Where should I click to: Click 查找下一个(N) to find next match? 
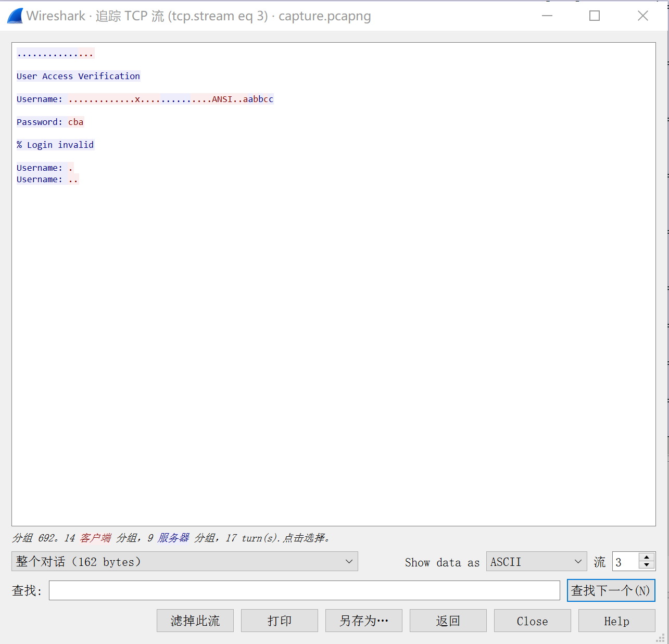611,590
